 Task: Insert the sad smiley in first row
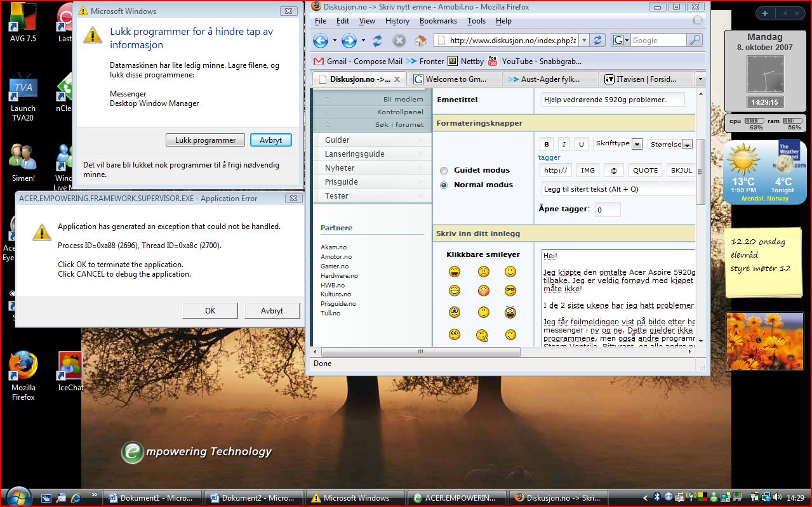484,272
